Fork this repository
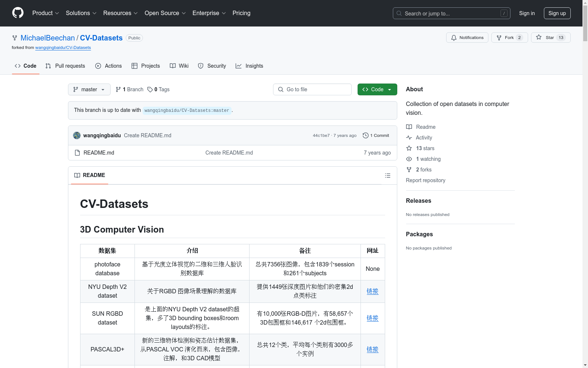This screenshot has height=368, width=588. pos(509,38)
